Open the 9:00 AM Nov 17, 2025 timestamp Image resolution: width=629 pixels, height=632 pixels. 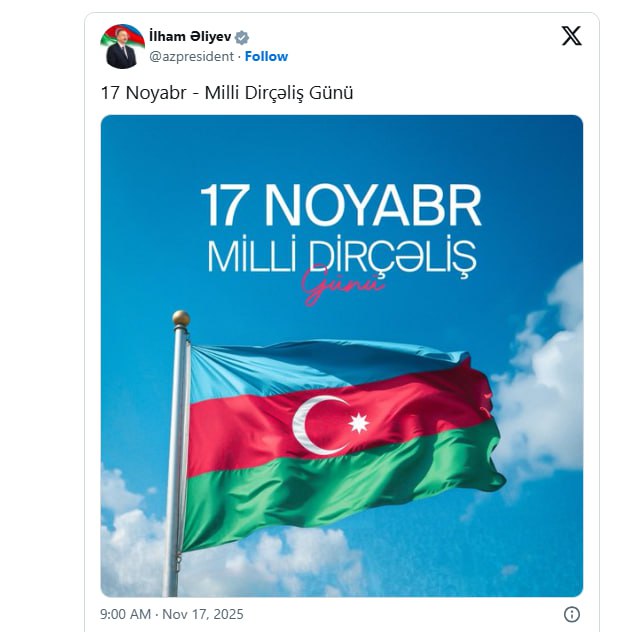(172, 614)
